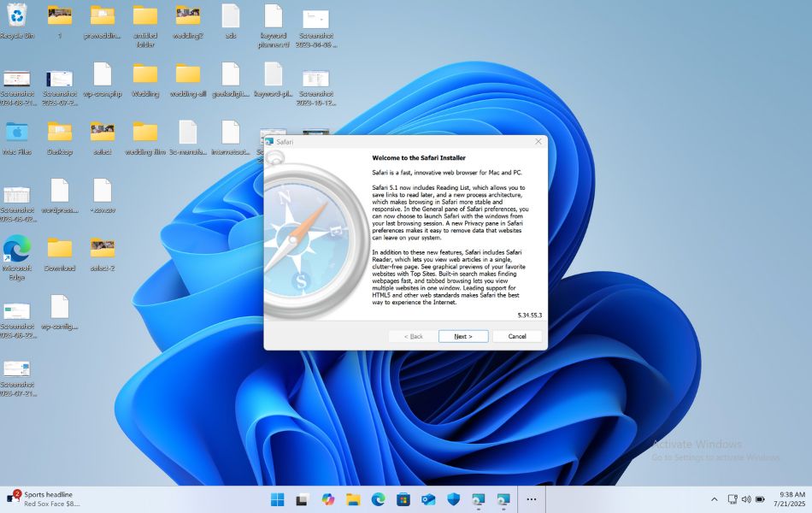Open Task View from the taskbar
The width and height of the screenshot is (812, 513).
(x=301, y=498)
